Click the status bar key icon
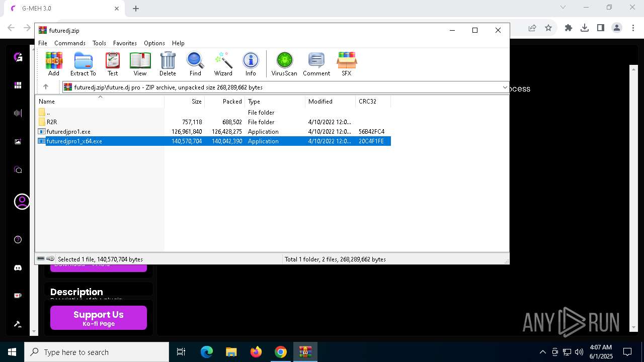The image size is (644, 362). 50,259
